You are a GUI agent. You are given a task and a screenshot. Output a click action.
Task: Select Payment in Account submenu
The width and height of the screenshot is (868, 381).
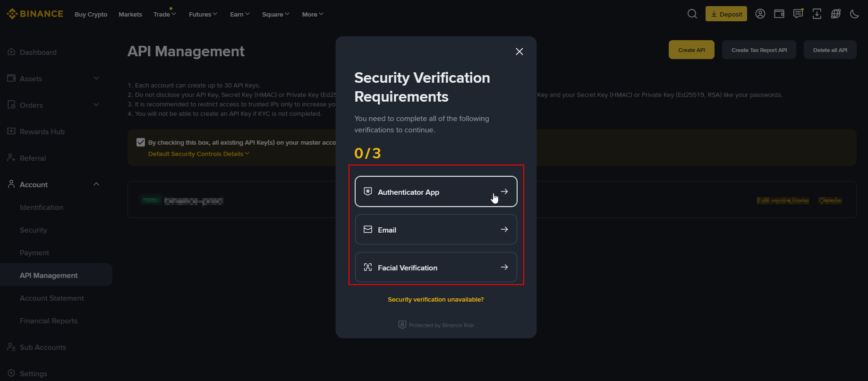tap(34, 252)
